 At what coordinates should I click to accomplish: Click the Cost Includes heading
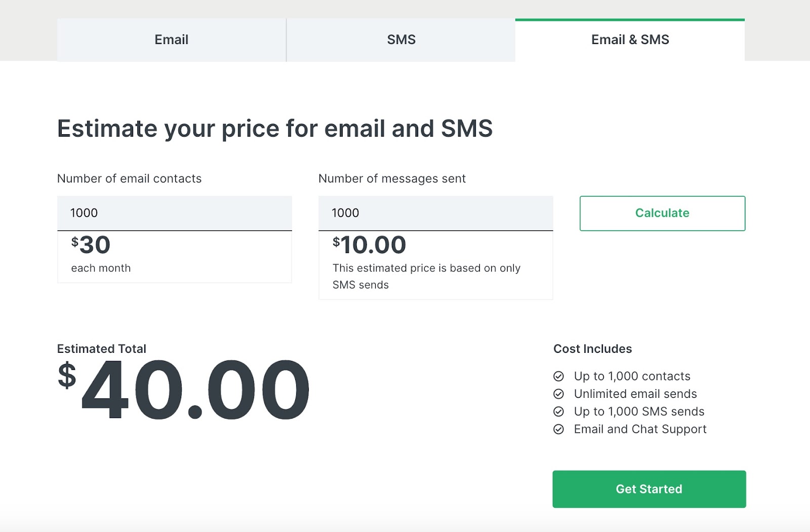[x=592, y=349]
